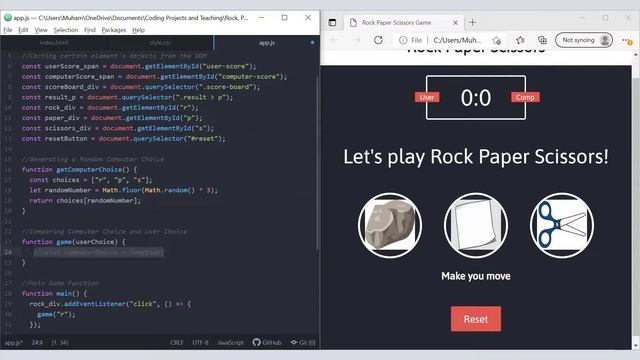640x360 pixels.
Task: Select the app.js editor tab
Action: tap(267, 42)
